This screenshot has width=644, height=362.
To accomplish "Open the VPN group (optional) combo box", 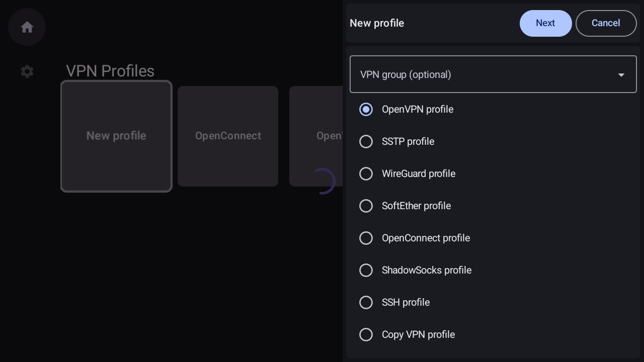I will pyautogui.click(x=493, y=74).
